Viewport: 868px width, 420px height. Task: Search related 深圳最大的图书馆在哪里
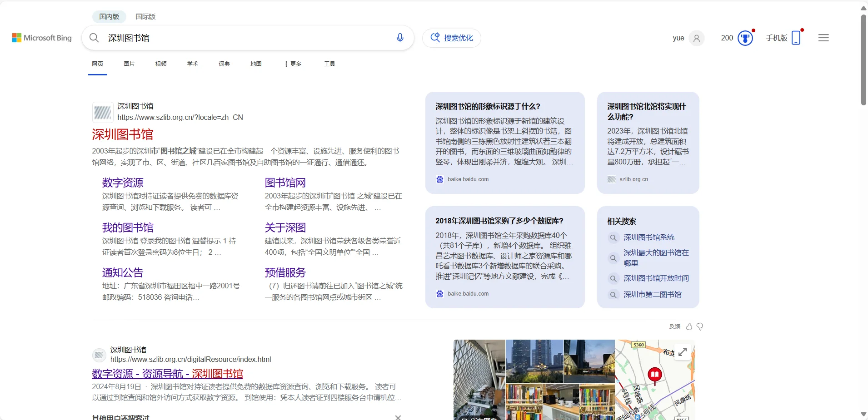point(656,258)
